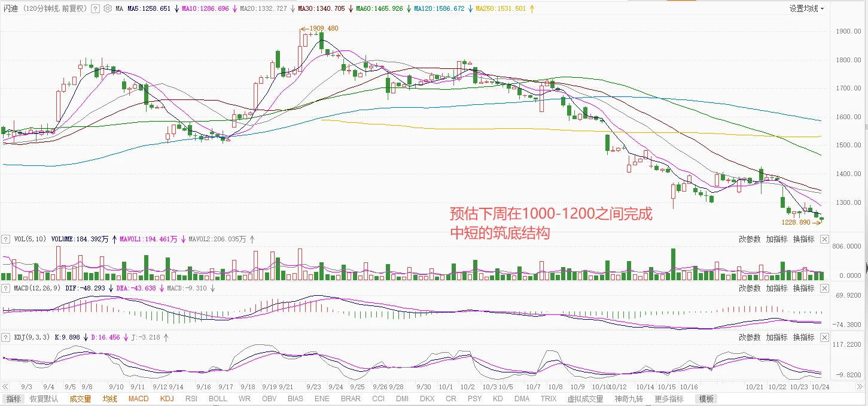Image resolution: width=868 pixels, height=406 pixels.
Task: Open the gear settings icon beside MA
Action: [x=107, y=9]
